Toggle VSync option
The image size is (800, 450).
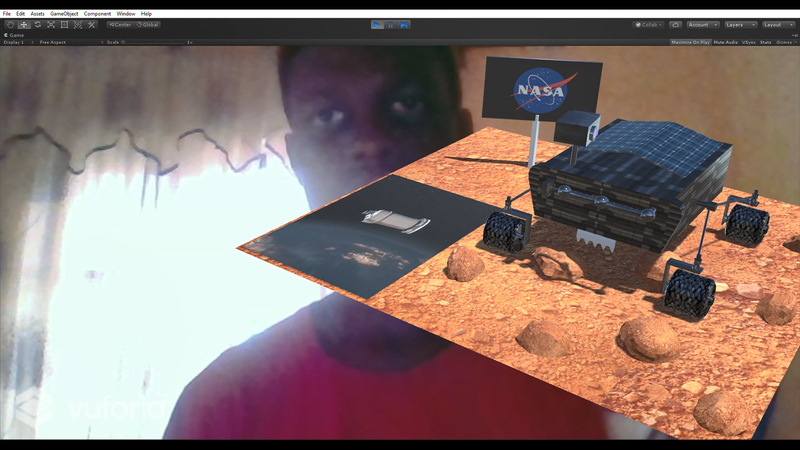(x=748, y=42)
